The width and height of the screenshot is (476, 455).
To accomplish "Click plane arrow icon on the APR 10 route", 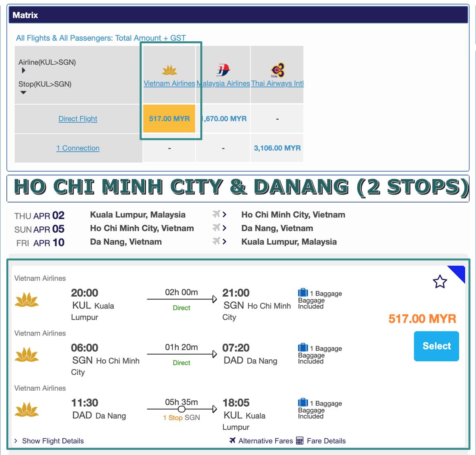I will click(219, 241).
